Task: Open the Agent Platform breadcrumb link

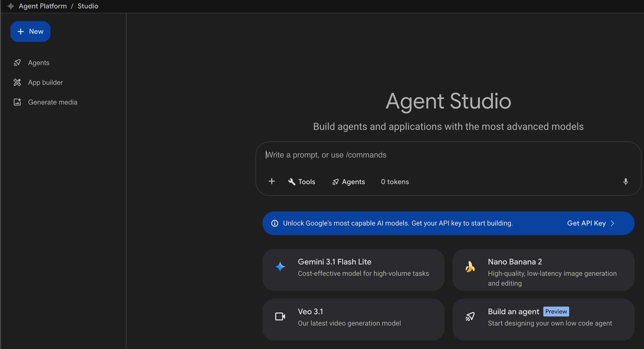Action: click(43, 6)
